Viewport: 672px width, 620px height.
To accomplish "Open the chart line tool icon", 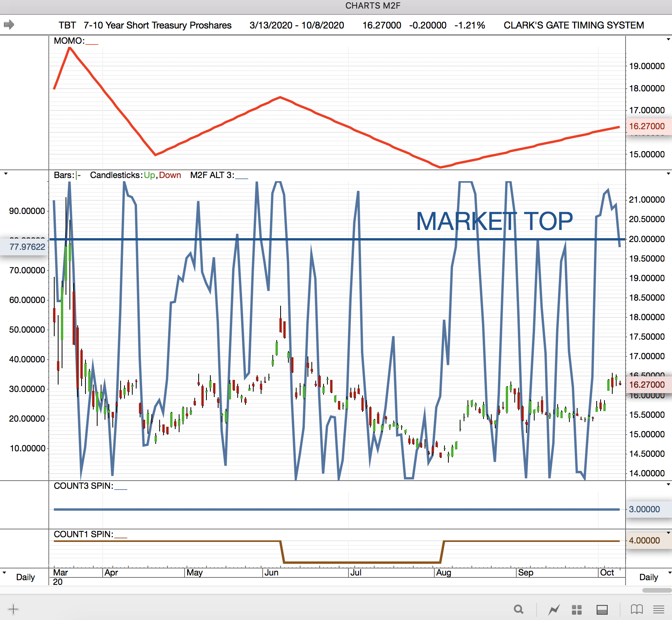I will pyautogui.click(x=554, y=609).
